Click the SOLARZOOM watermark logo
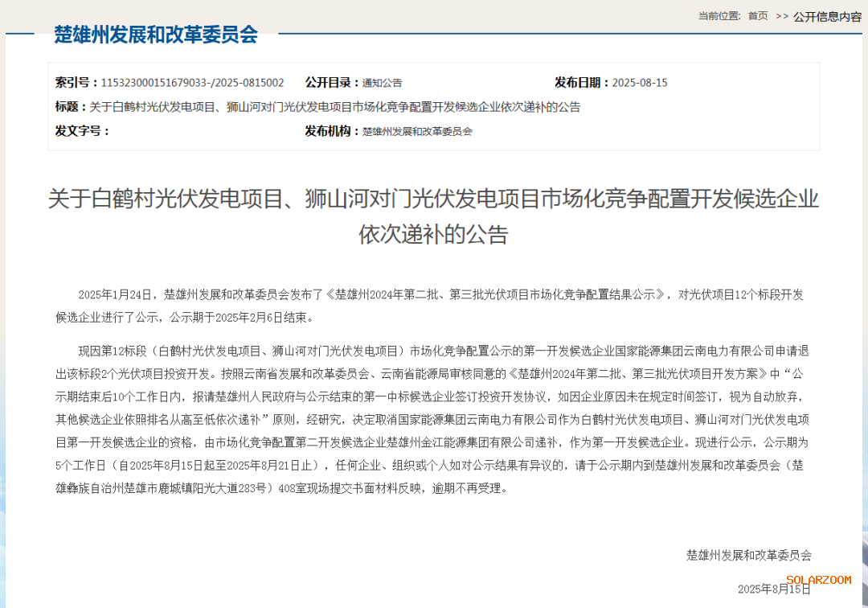 818,580
